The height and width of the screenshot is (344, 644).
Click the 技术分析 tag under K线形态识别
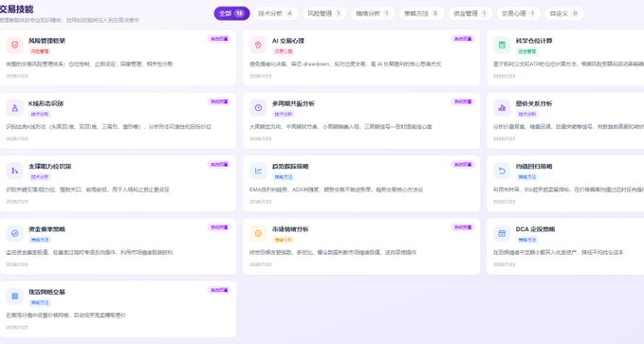coord(40,114)
